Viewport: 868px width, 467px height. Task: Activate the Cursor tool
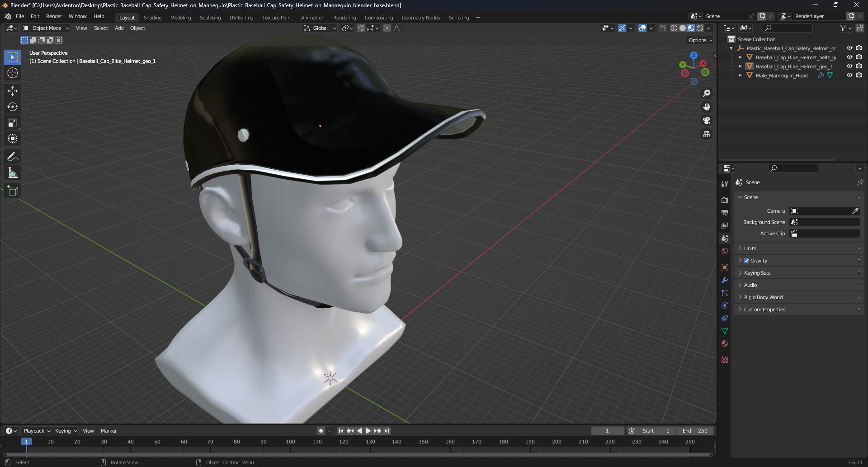pos(13,73)
